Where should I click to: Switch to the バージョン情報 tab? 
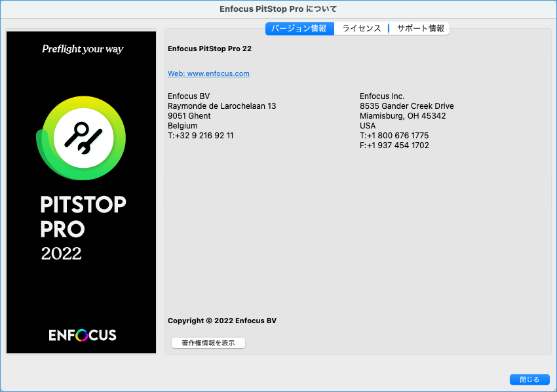click(299, 28)
